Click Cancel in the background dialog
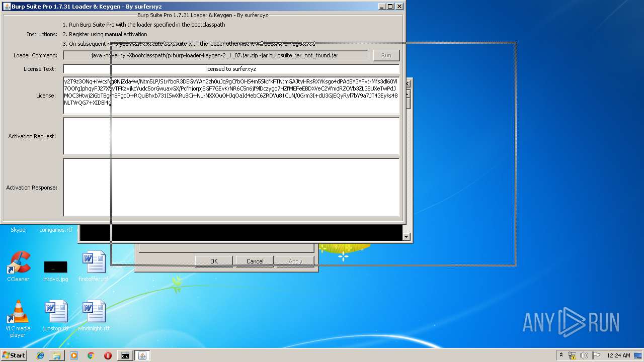 click(255, 261)
